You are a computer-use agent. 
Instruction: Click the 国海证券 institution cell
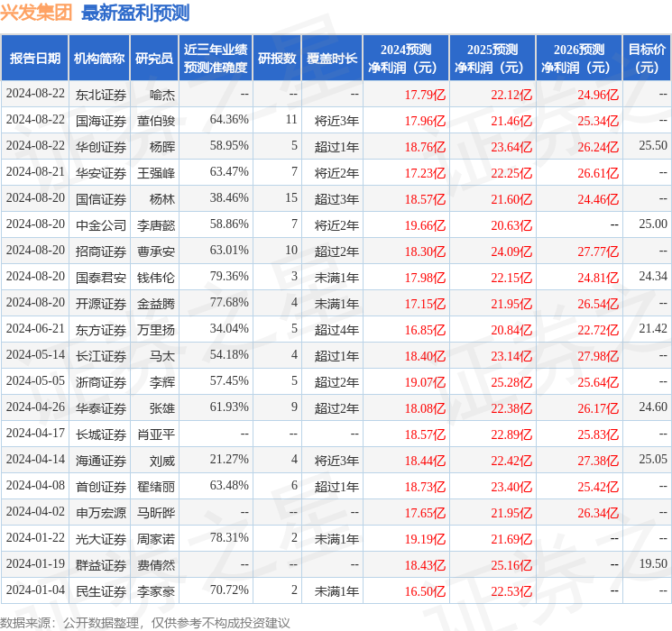pos(101,121)
